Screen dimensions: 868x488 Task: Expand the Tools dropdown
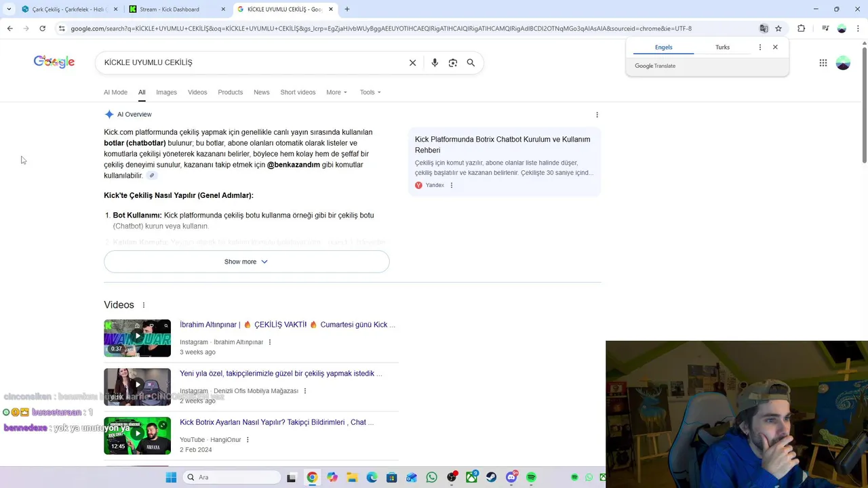point(370,92)
